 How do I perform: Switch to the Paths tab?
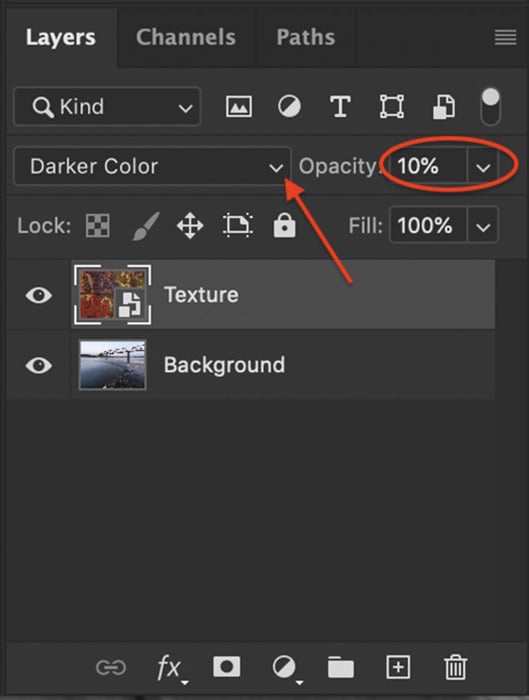(x=306, y=37)
